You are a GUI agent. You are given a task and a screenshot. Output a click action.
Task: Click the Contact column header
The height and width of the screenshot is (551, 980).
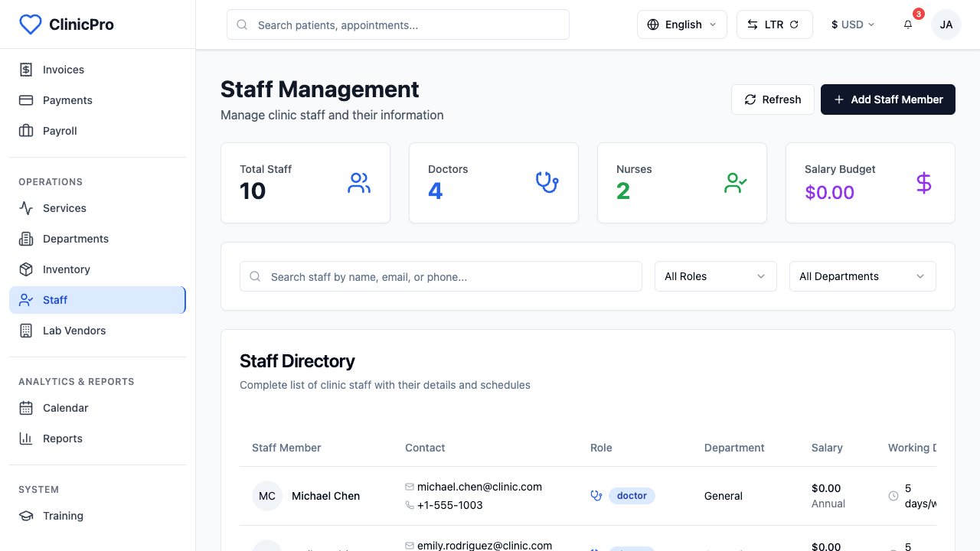click(425, 448)
